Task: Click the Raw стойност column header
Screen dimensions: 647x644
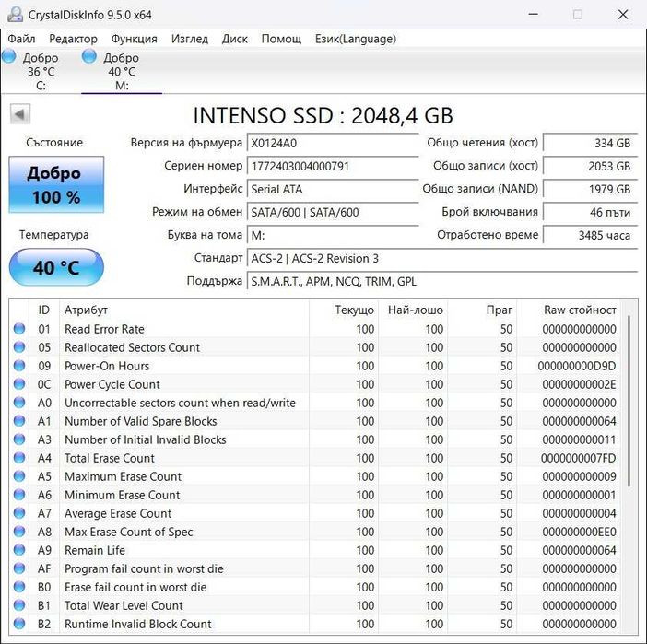Action: click(x=569, y=310)
